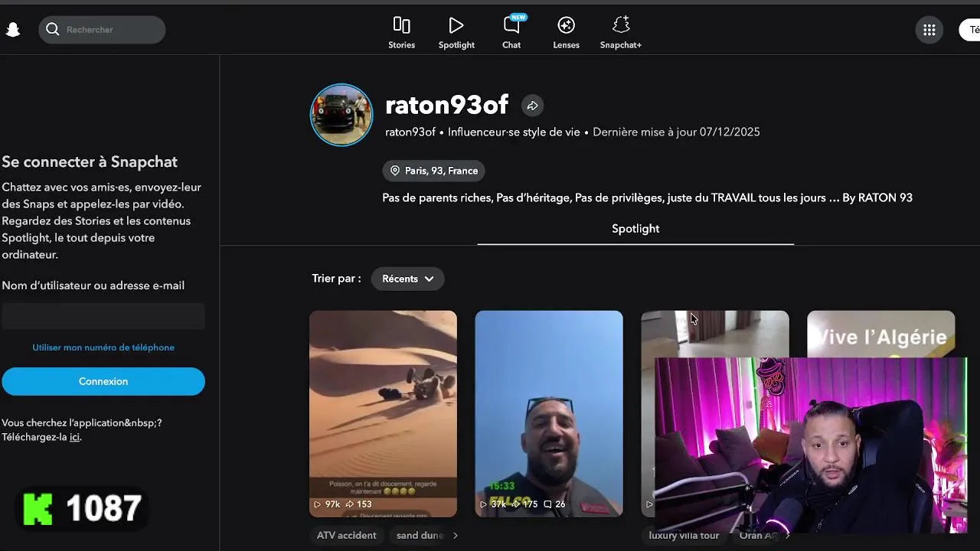Click the search magnifier icon
This screenshot has height=551, width=980.
tap(53, 29)
